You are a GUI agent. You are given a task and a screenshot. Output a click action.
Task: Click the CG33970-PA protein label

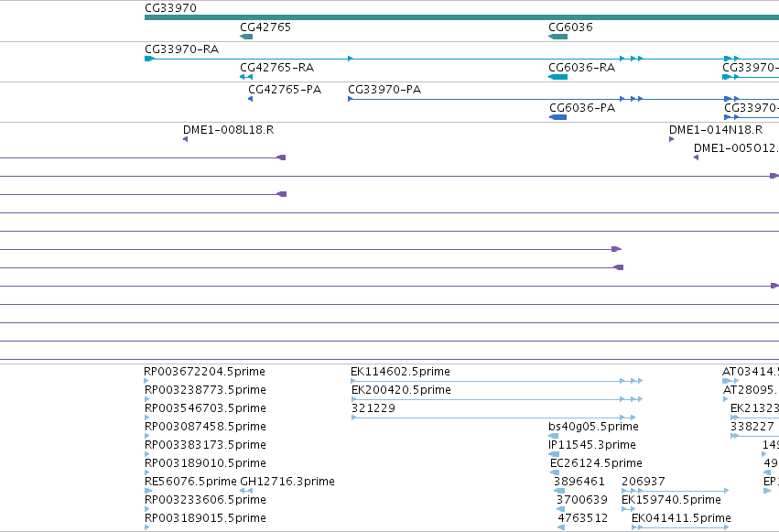pyautogui.click(x=384, y=90)
